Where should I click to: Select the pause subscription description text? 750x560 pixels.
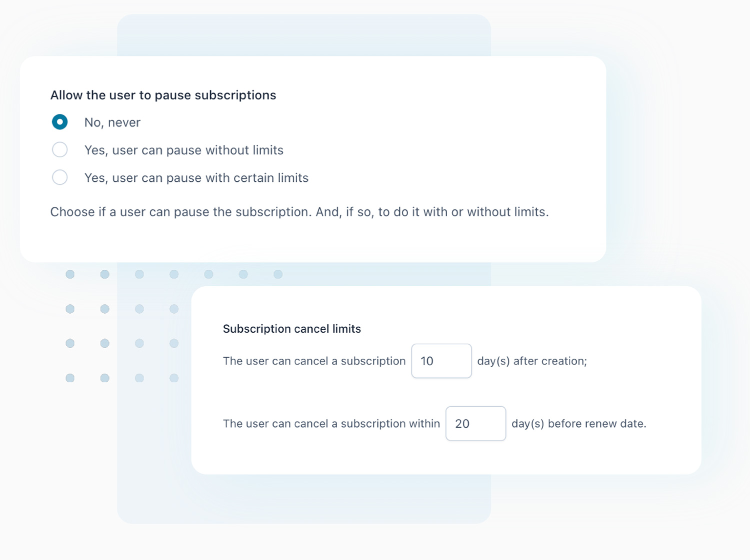(x=299, y=212)
